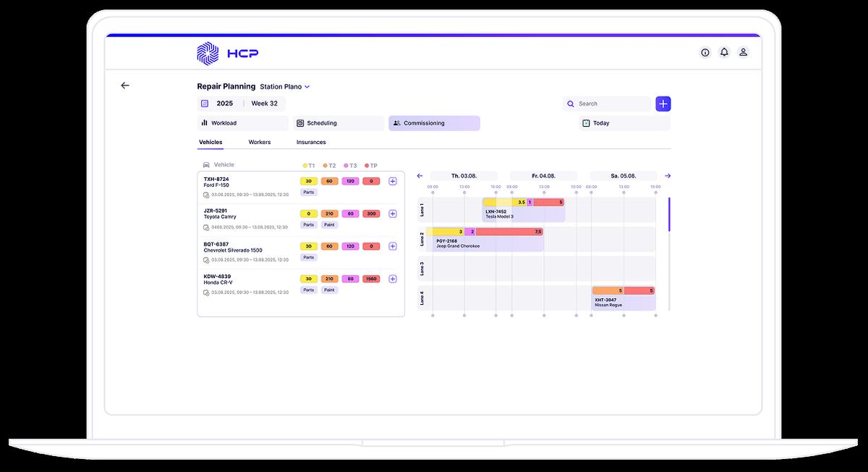
Task: Click the KDW-4839 plate number
Action: click(x=217, y=276)
